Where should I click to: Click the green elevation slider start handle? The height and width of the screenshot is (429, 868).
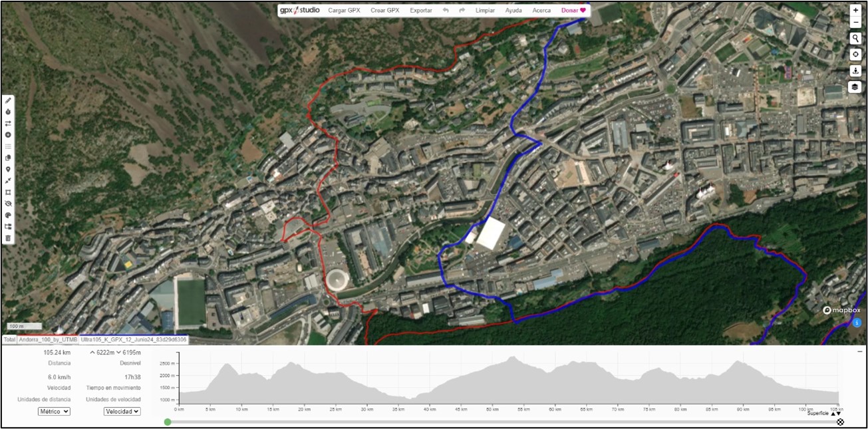tap(168, 422)
